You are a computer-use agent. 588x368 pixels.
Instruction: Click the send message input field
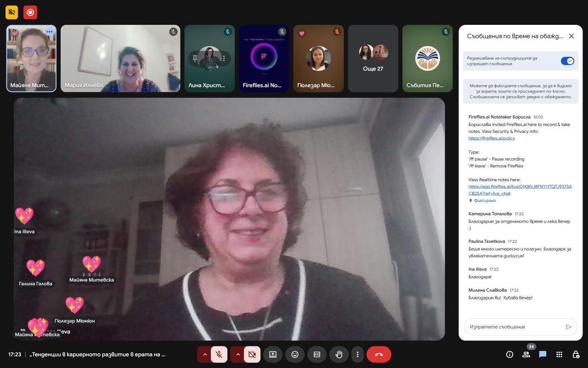click(514, 327)
